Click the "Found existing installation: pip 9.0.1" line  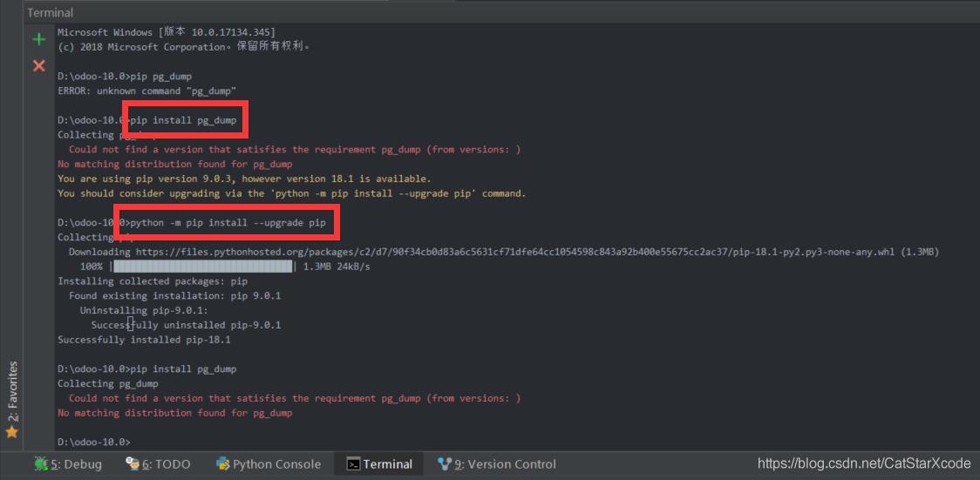pyautogui.click(x=174, y=296)
